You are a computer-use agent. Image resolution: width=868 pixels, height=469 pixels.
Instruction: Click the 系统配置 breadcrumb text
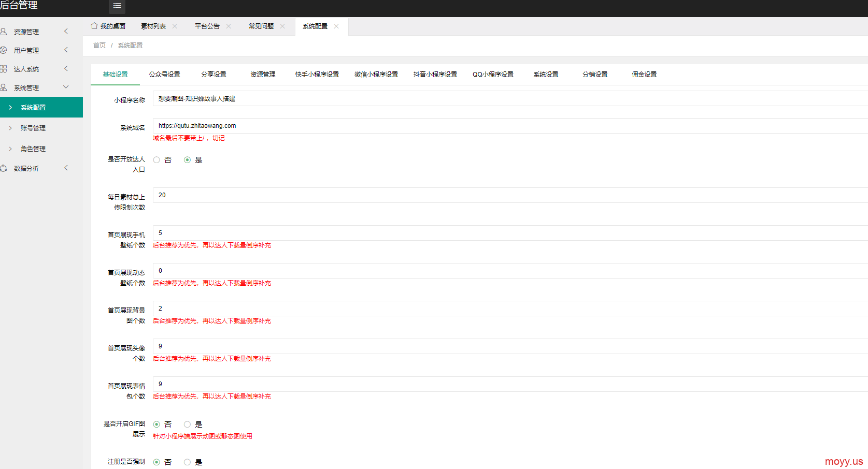(x=130, y=46)
